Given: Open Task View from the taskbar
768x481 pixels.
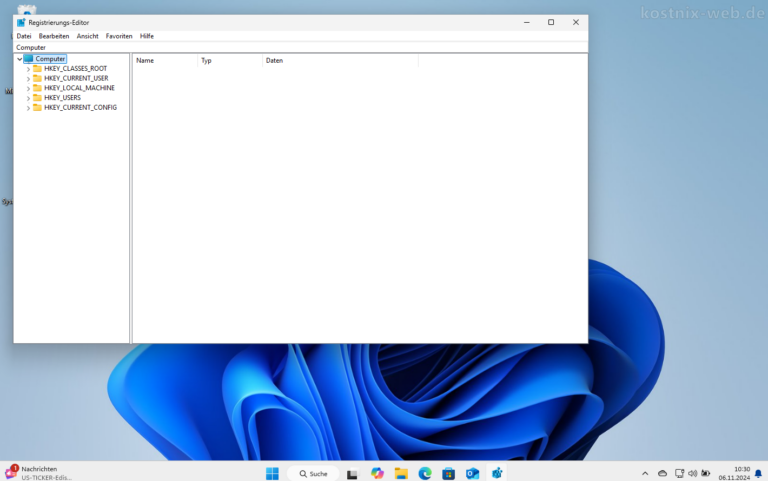Looking at the screenshot, I should pyautogui.click(x=352, y=474).
